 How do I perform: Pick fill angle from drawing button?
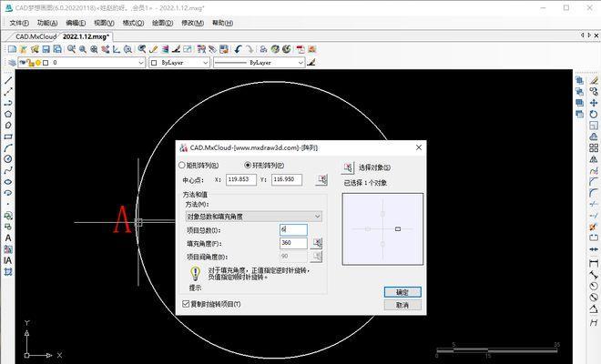click(x=316, y=243)
